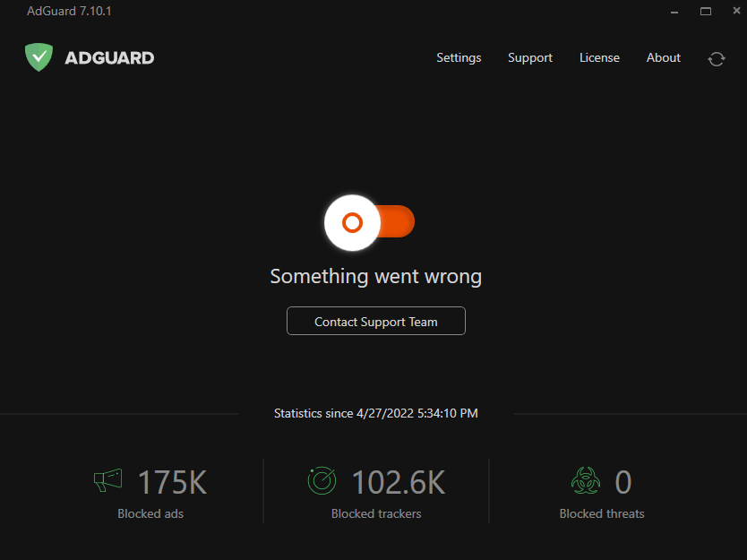Viewport: 747px width, 560px height.
Task: Click the Something went wrong text
Action: point(375,276)
